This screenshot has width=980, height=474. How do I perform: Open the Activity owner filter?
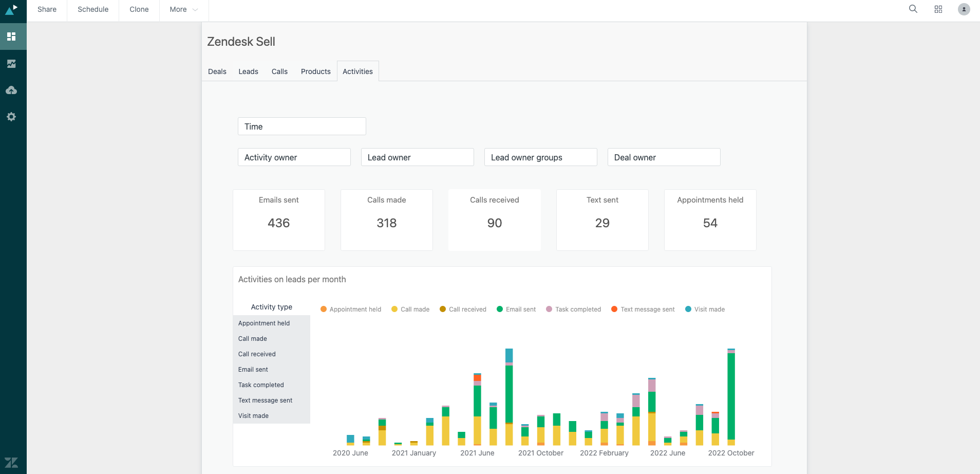click(x=294, y=157)
